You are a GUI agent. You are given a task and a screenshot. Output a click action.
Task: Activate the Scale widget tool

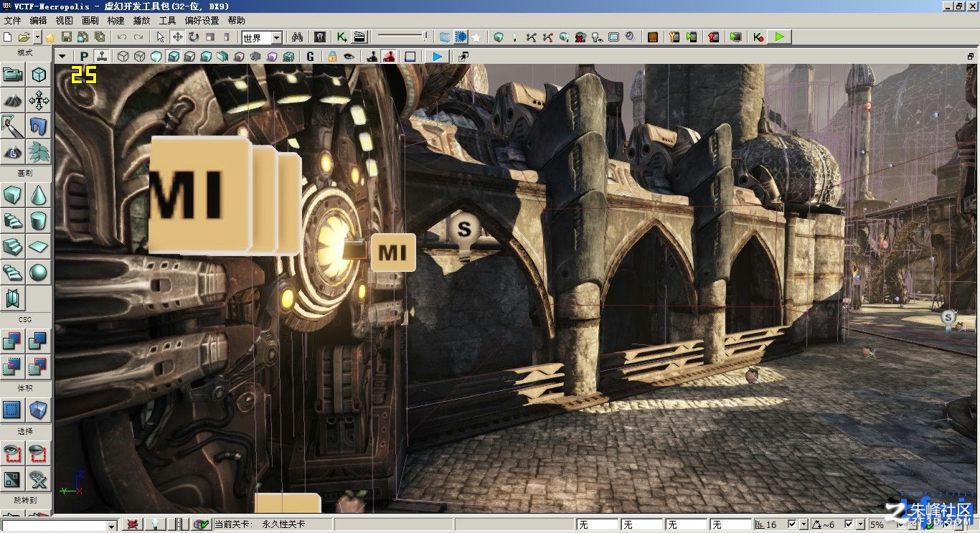coord(210,37)
